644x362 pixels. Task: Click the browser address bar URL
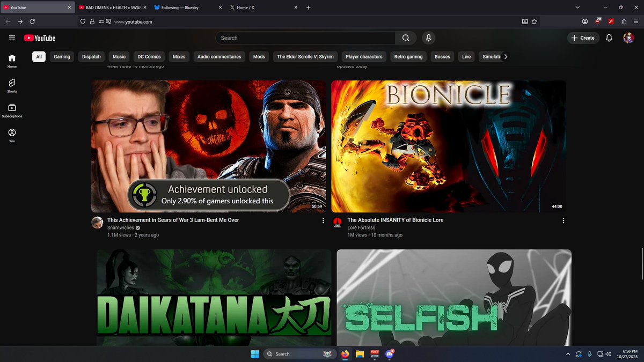point(133,21)
